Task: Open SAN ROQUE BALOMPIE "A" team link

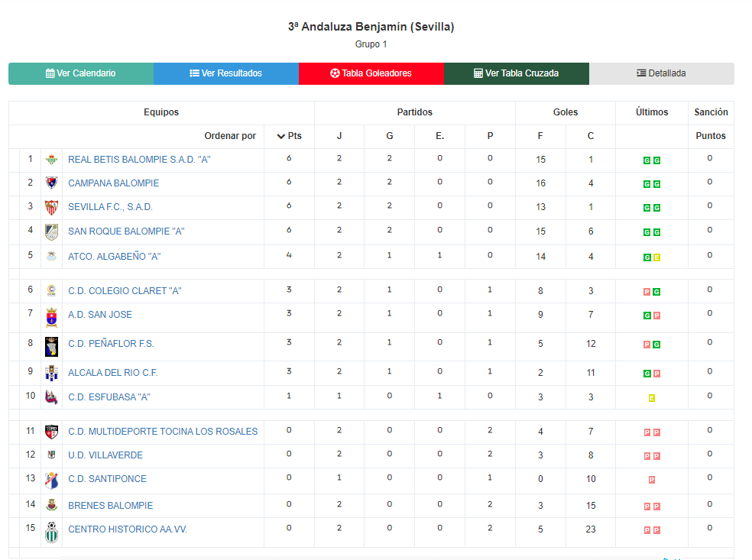Action: 126,231
